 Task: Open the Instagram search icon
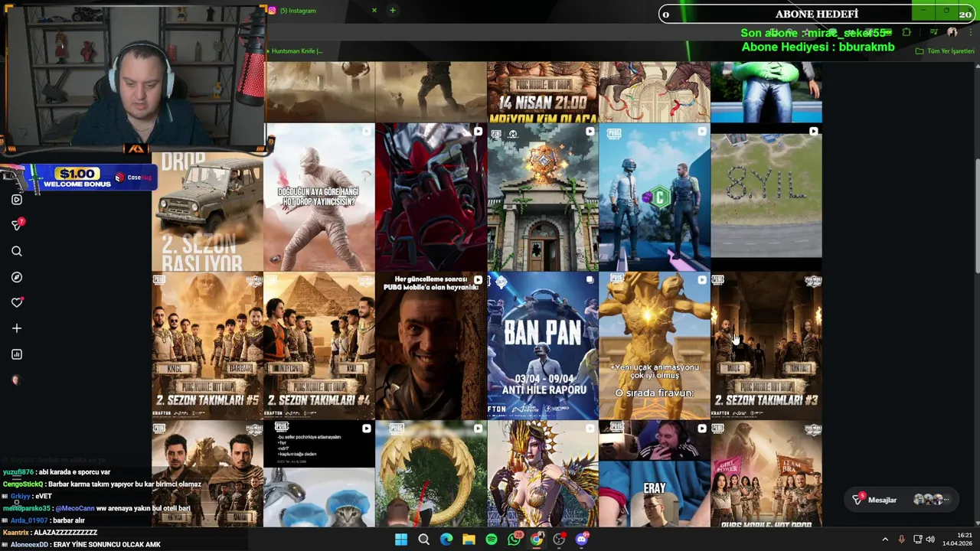click(x=17, y=251)
